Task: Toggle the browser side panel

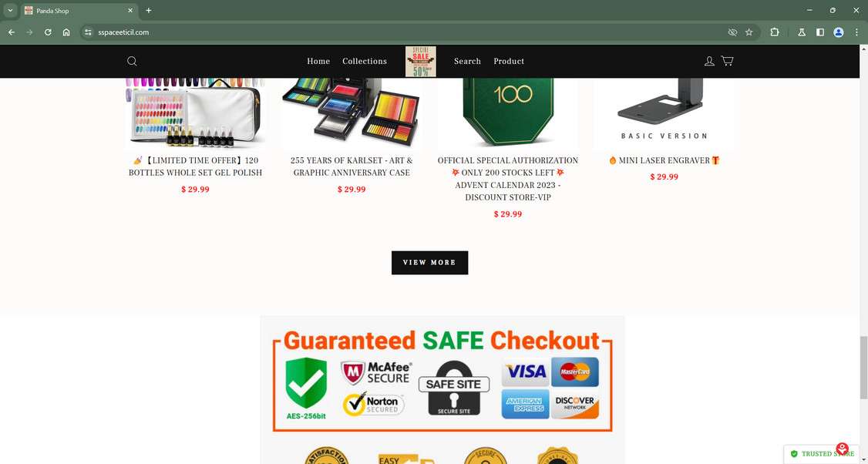Action: pos(820,32)
